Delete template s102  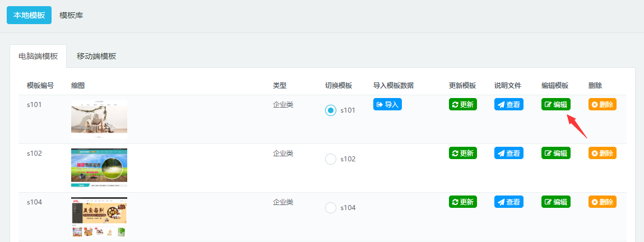pyautogui.click(x=602, y=153)
